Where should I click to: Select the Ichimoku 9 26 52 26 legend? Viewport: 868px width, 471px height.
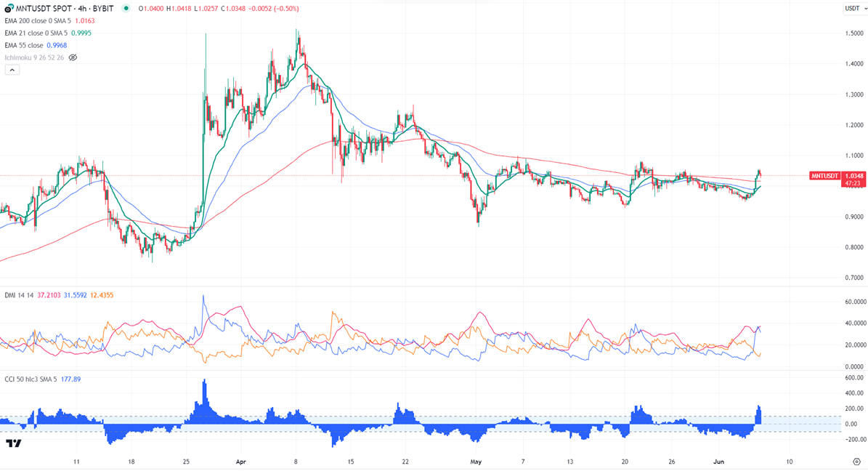(33, 57)
